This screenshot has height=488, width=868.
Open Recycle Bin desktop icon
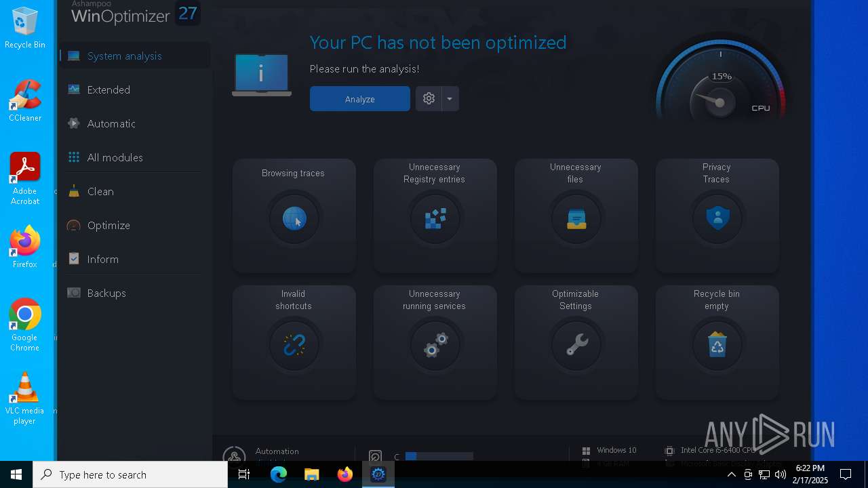(x=25, y=28)
